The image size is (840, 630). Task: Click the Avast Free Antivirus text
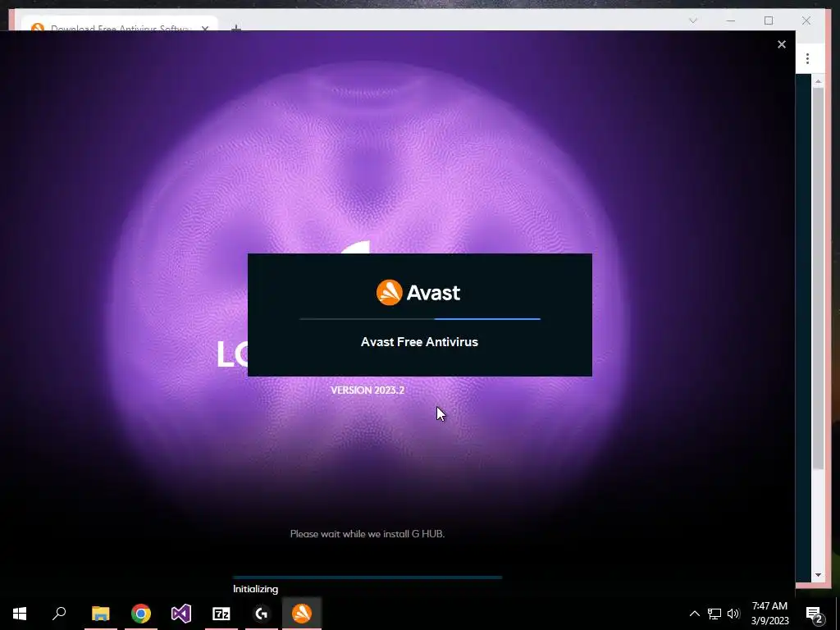pos(419,342)
